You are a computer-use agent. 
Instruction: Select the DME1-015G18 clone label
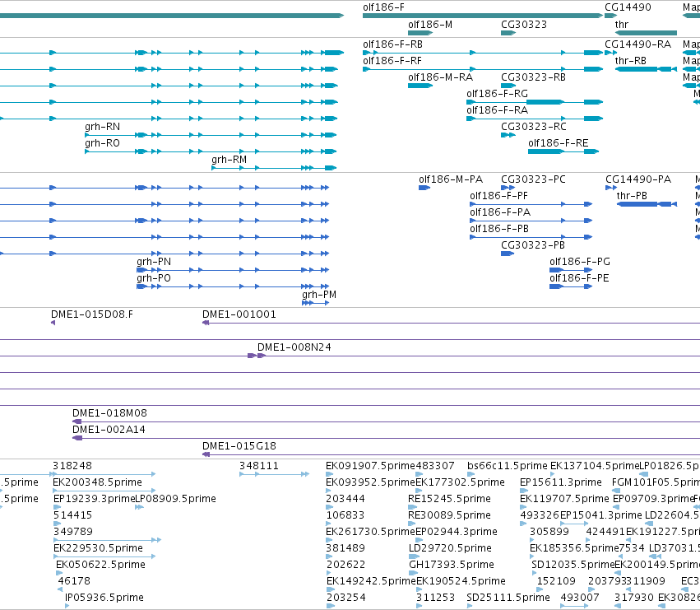tap(239, 446)
